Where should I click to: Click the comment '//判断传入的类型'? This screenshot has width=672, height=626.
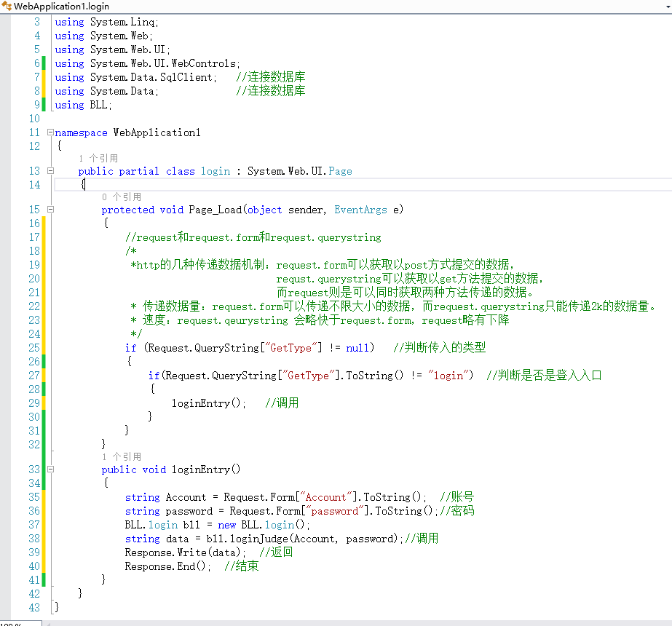439,347
